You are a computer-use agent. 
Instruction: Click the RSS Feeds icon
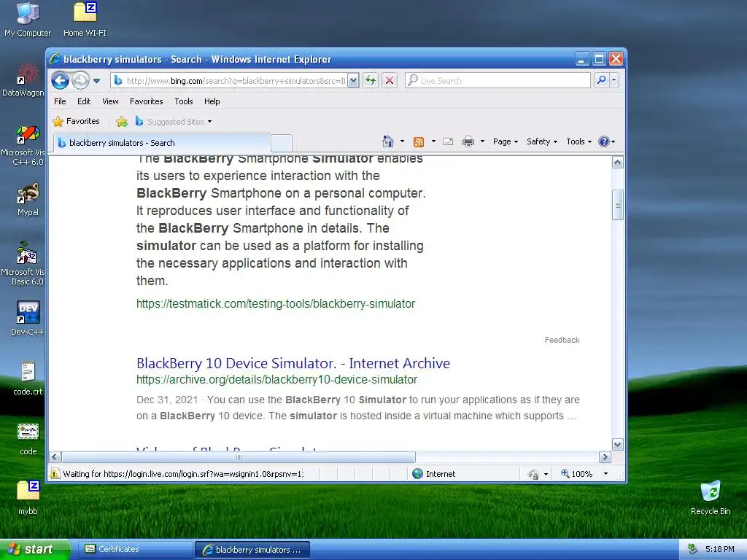[x=419, y=141]
